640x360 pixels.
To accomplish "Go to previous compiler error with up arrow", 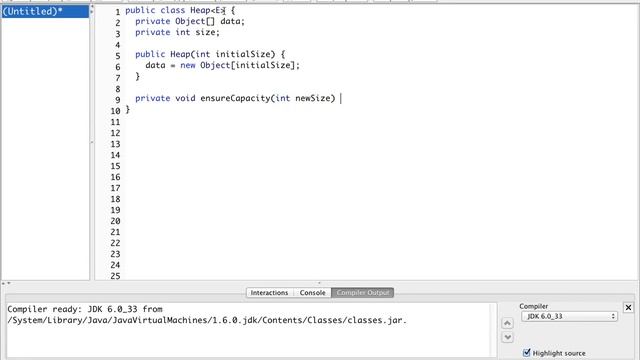I will coord(507,324).
